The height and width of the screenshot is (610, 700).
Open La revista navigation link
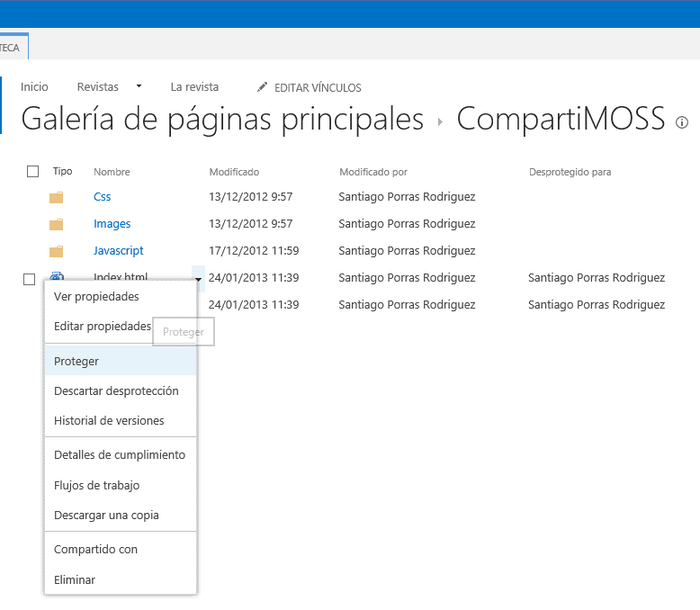point(194,86)
